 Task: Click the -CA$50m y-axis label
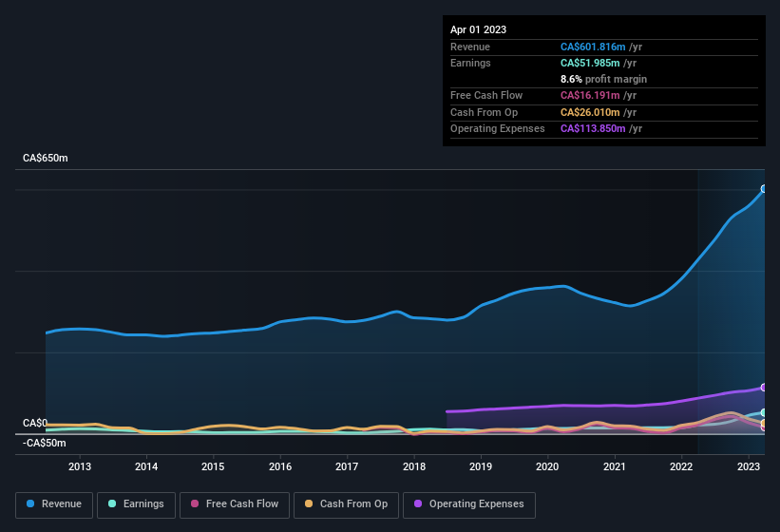(45, 443)
